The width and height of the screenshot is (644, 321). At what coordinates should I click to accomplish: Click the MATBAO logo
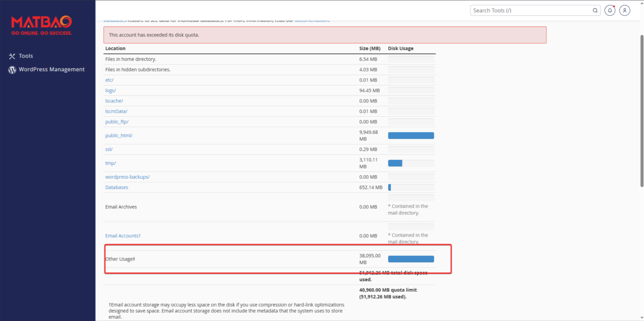pyautogui.click(x=42, y=25)
